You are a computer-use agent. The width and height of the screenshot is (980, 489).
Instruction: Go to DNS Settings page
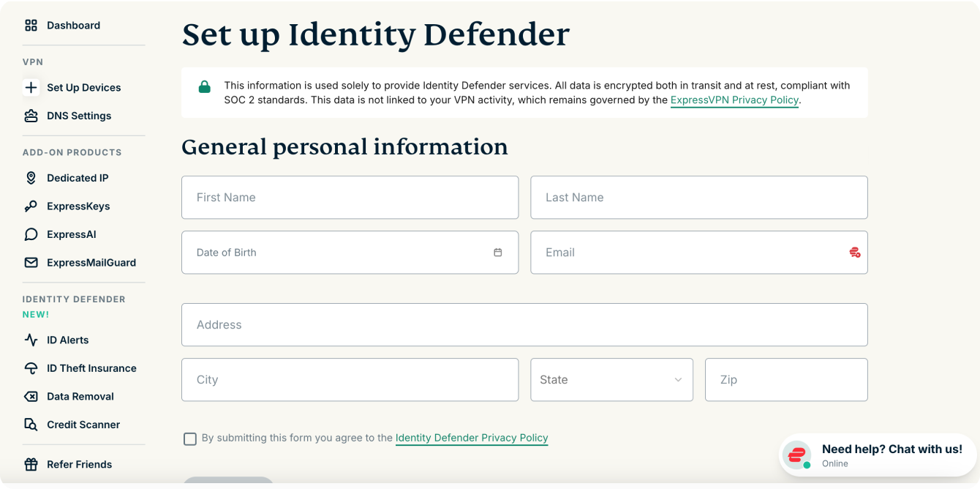(79, 116)
